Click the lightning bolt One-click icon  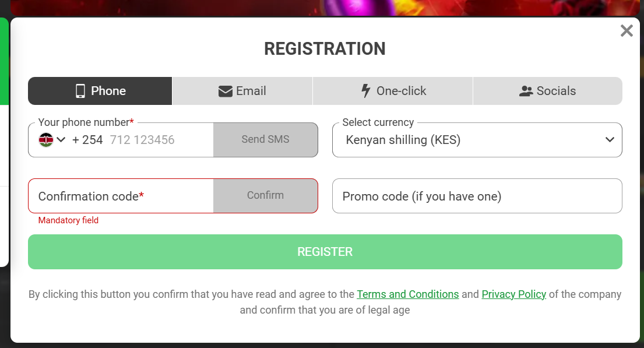click(365, 90)
